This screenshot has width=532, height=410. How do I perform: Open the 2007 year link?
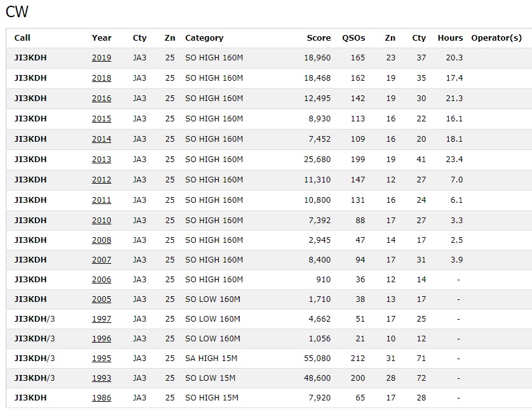102,260
